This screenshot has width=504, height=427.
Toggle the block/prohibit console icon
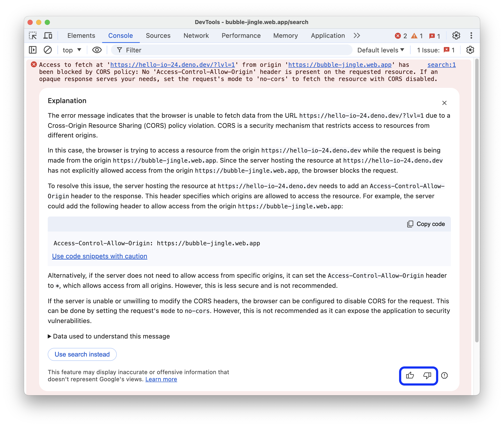[48, 50]
